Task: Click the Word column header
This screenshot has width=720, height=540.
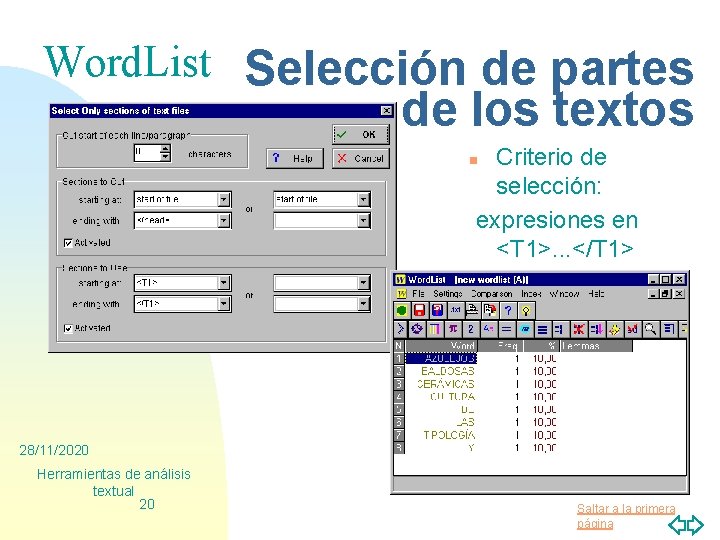Action: coord(441,346)
